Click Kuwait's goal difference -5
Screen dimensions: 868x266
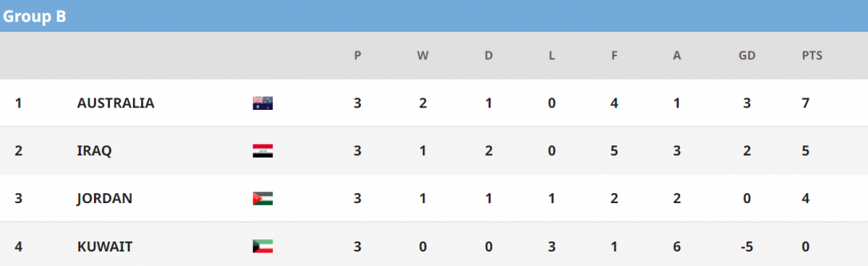tap(747, 246)
